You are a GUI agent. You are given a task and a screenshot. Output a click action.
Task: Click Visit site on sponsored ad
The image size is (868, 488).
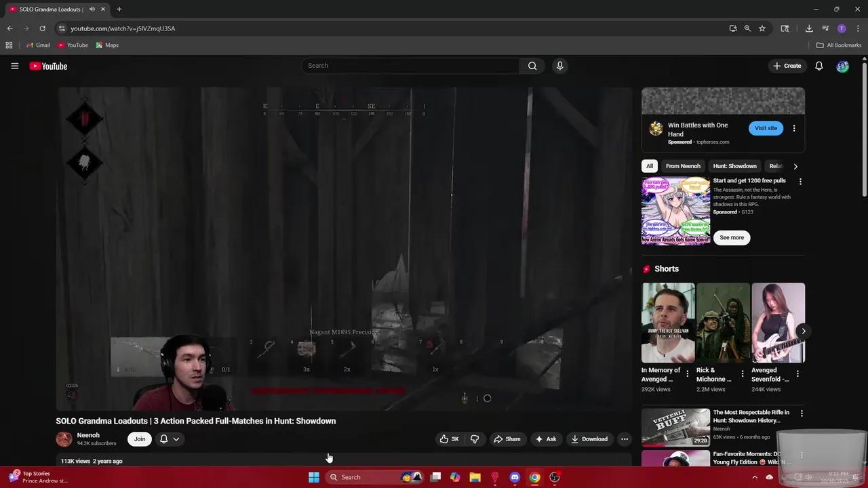(766, 128)
